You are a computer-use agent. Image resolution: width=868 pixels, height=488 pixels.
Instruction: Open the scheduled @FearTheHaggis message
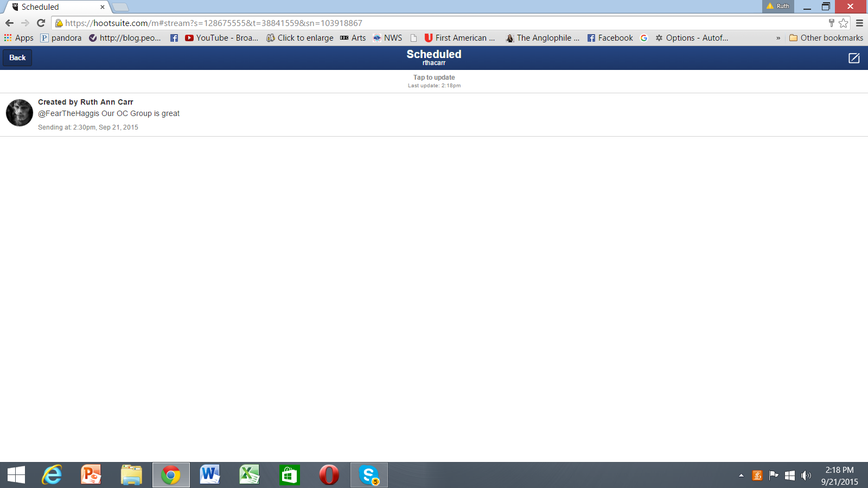(x=108, y=114)
